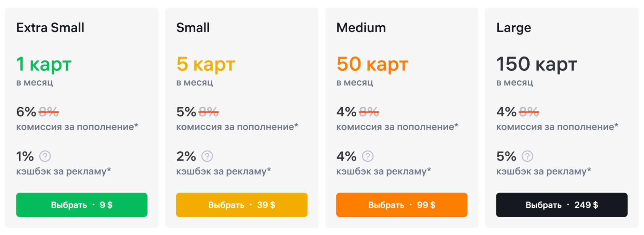Click the 5% commission value in Small
Screen dimensions: 644x235
coord(186,112)
